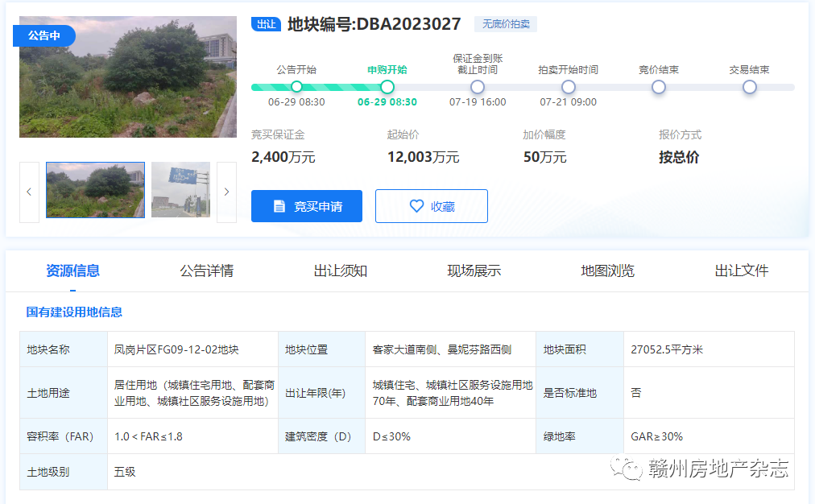Click the date 07-19 16:00

[x=478, y=101]
